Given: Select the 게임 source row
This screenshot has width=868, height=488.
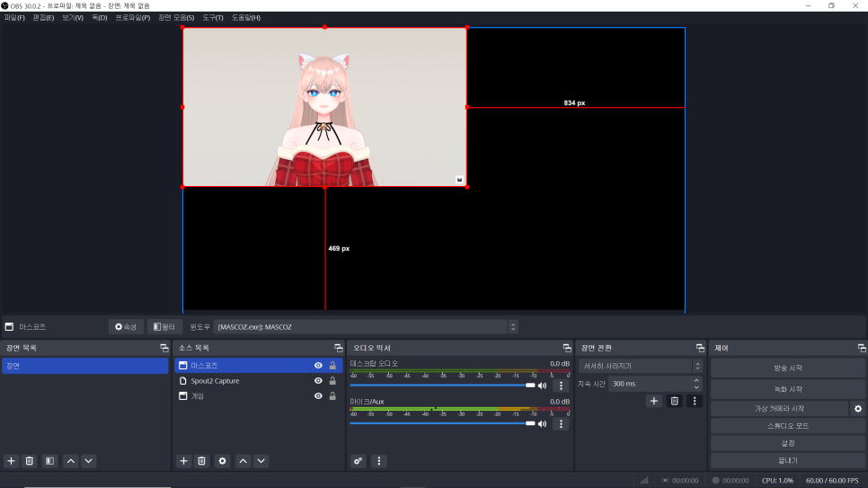Looking at the screenshot, I should (x=258, y=396).
